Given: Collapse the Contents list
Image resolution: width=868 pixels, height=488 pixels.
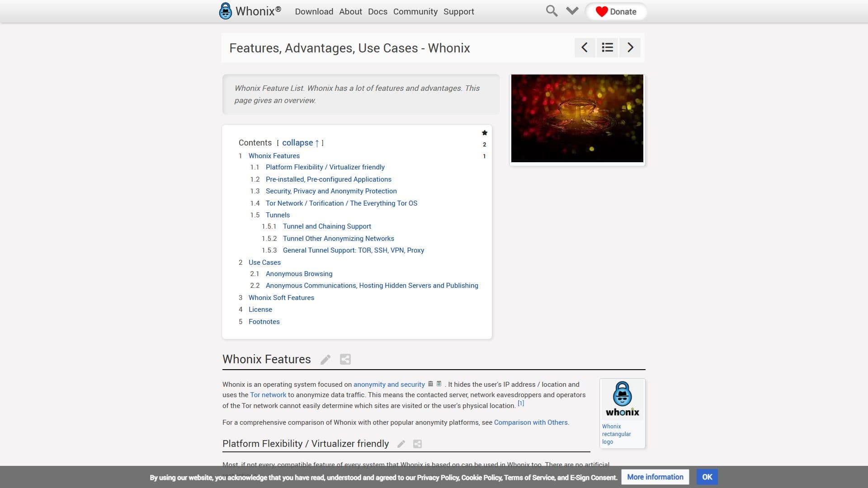Looking at the screenshot, I should 301,143.
